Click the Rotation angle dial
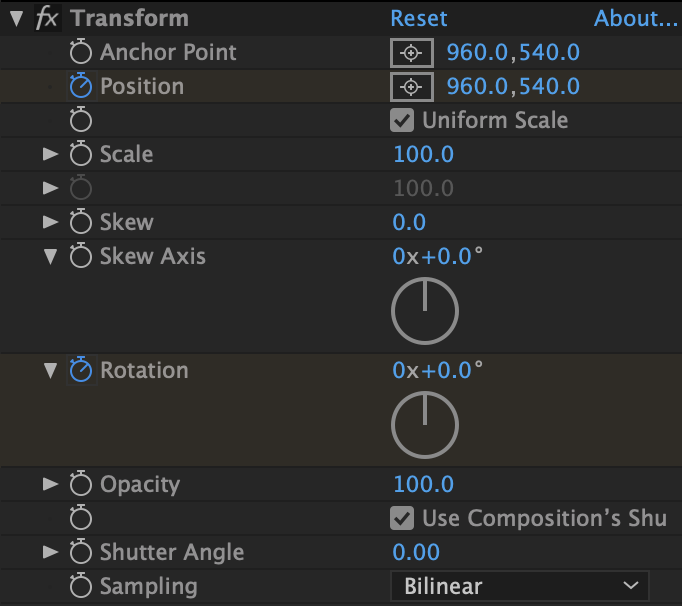This screenshot has height=606, width=682. click(425, 426)
